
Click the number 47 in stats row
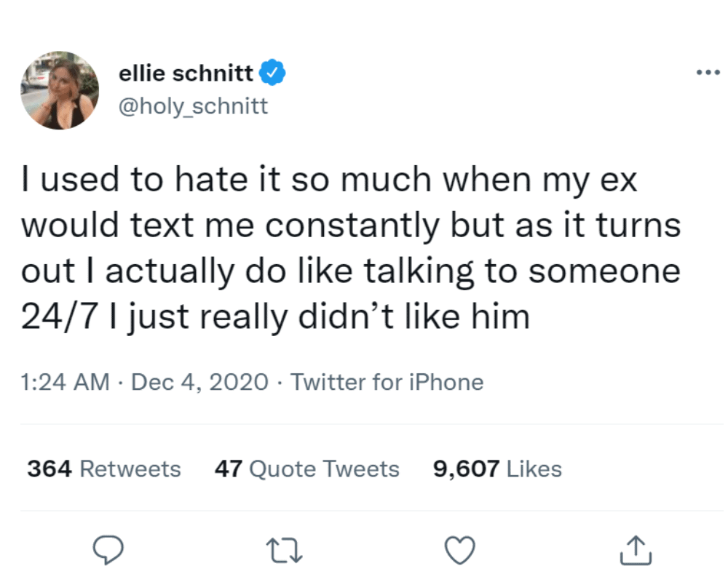(229, 469)
